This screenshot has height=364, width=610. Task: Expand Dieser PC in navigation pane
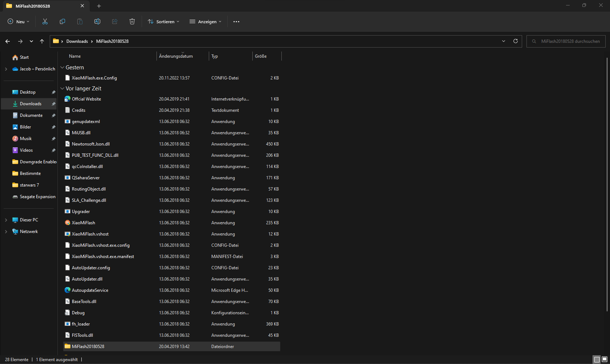[x=6, y=220]
